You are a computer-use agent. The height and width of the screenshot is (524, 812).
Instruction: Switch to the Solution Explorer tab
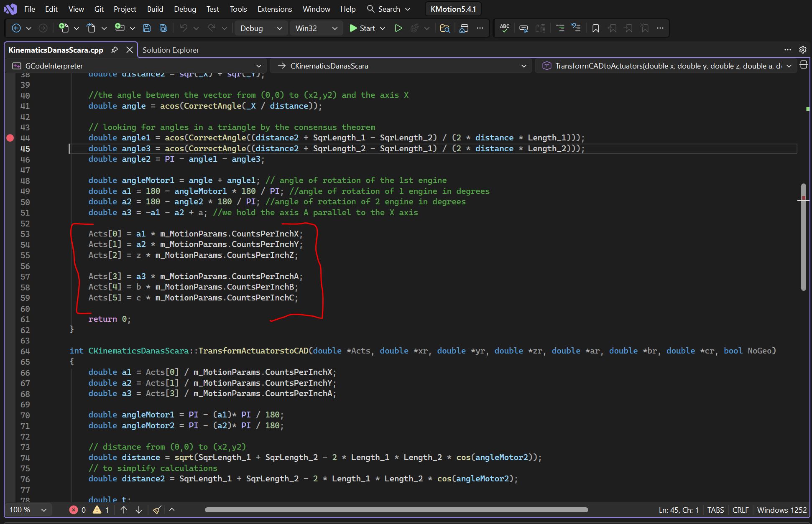click(171, 50)
